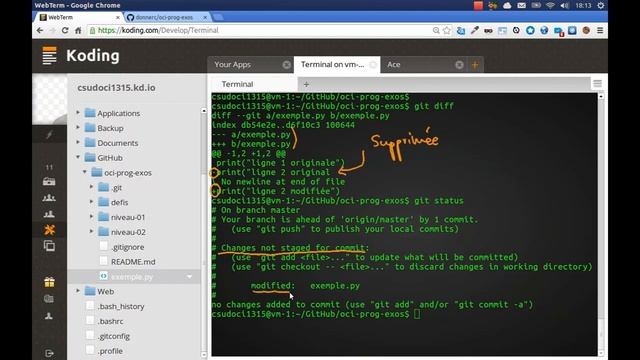Open the system mail indicator icon

pyautogui.click(x=521, y=5)
